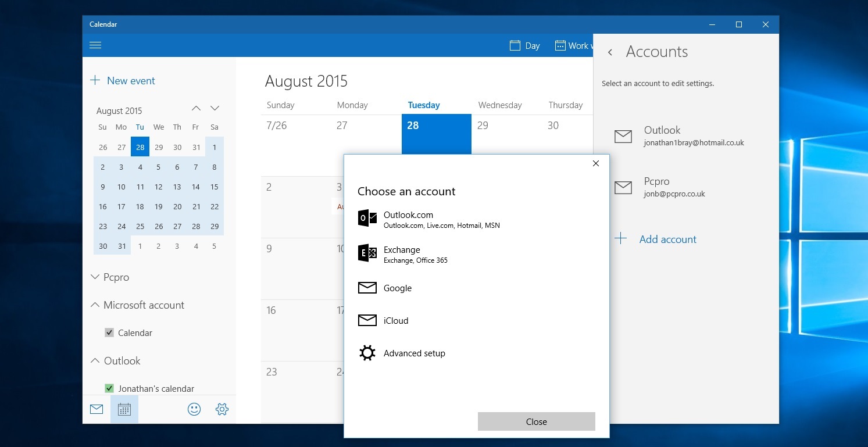Viewport: 868px width, 447px height.
Task: Navigate to the previous month arrow
Action: click(196, 108)
